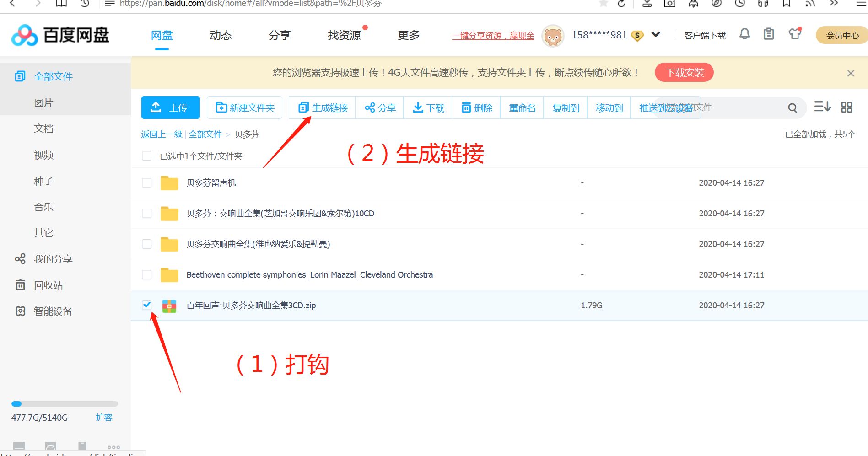Click the 生成链接 button
868x456 pixels.
[x=323, y=108]
